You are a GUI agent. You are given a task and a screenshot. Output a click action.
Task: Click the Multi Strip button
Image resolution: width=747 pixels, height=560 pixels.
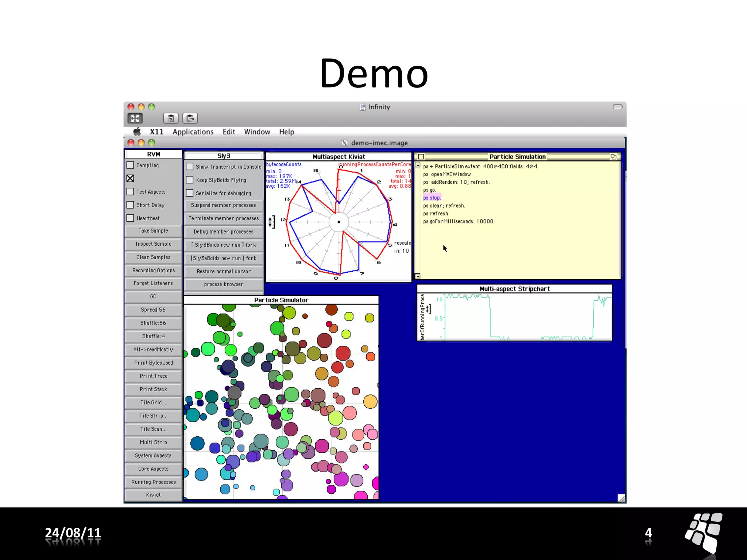154,442
